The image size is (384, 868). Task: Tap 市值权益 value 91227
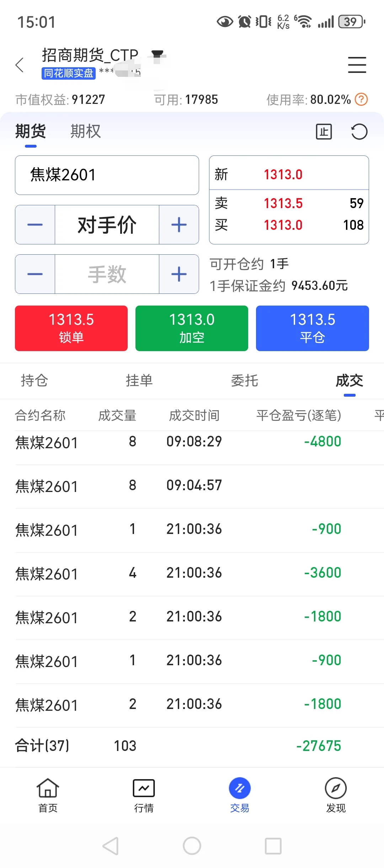(89, 100)
